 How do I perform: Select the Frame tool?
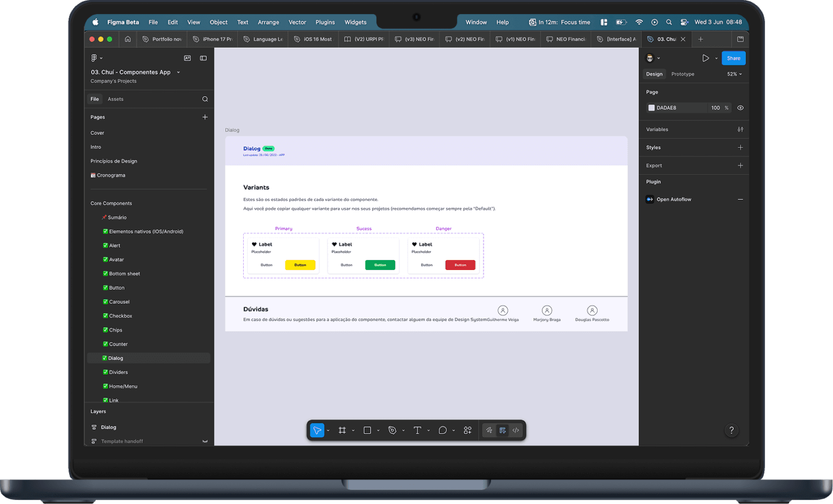click(342, 430)
